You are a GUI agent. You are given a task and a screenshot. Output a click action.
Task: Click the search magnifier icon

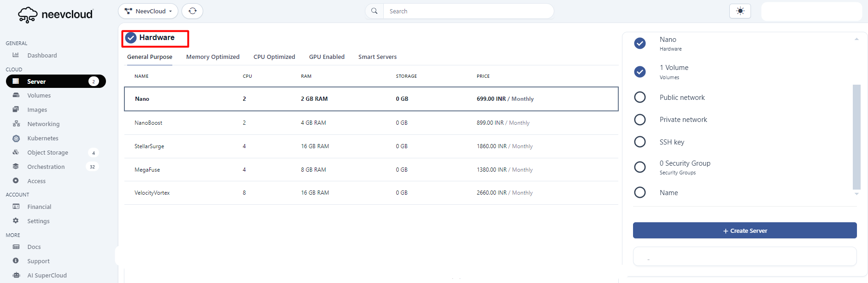pos(375,11)
